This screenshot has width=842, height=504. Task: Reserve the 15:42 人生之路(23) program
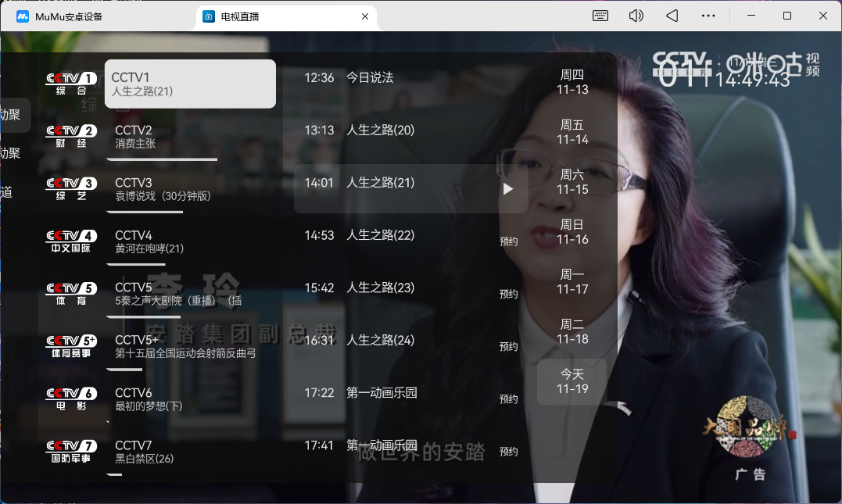pyautogui.click(x=508, y=294)
